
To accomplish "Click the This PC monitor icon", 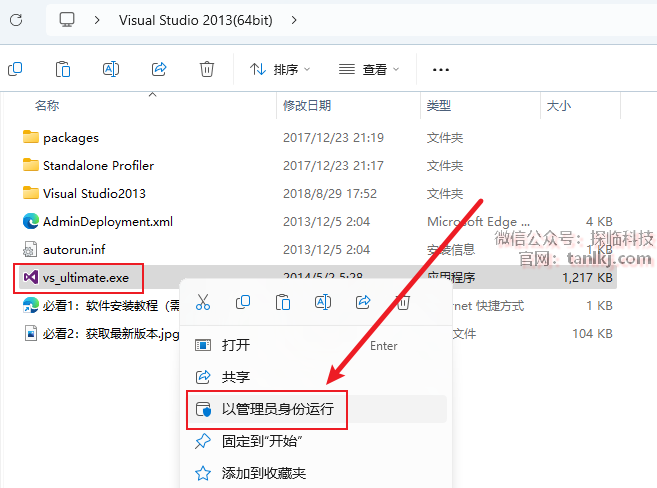I will (x=67, y=20).
